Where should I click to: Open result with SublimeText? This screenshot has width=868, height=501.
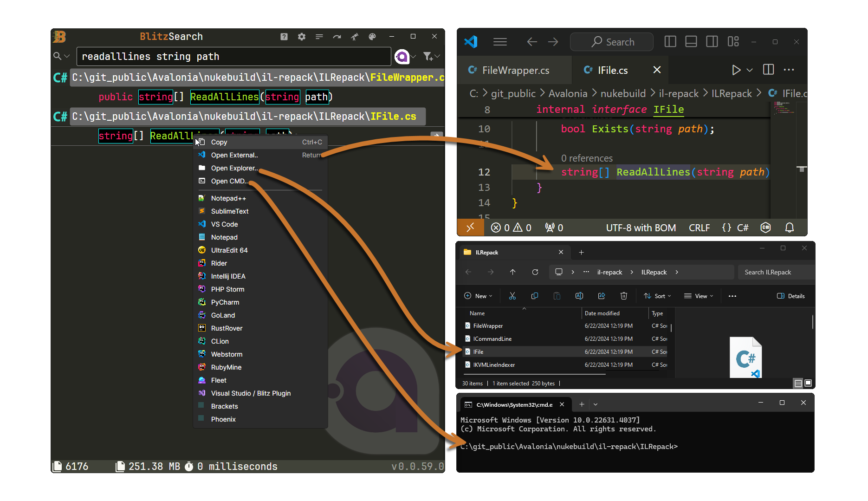pos(260,211)
